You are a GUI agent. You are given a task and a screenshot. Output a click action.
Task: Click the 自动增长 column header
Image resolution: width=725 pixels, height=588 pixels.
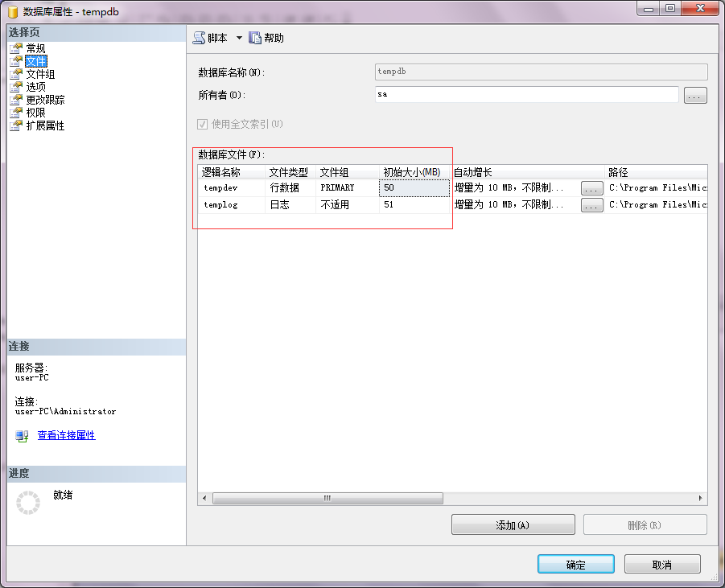point(527,172)
